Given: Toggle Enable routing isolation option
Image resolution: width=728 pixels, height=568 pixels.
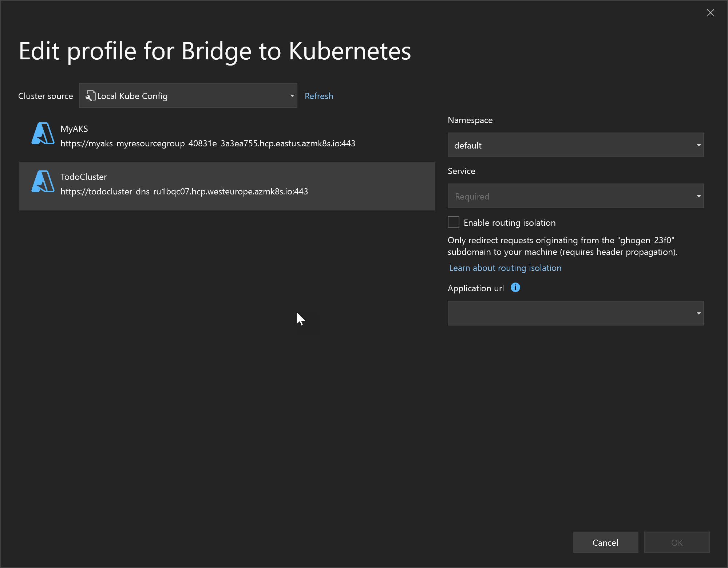Looking at the screenshot, I should click(454, 222).
